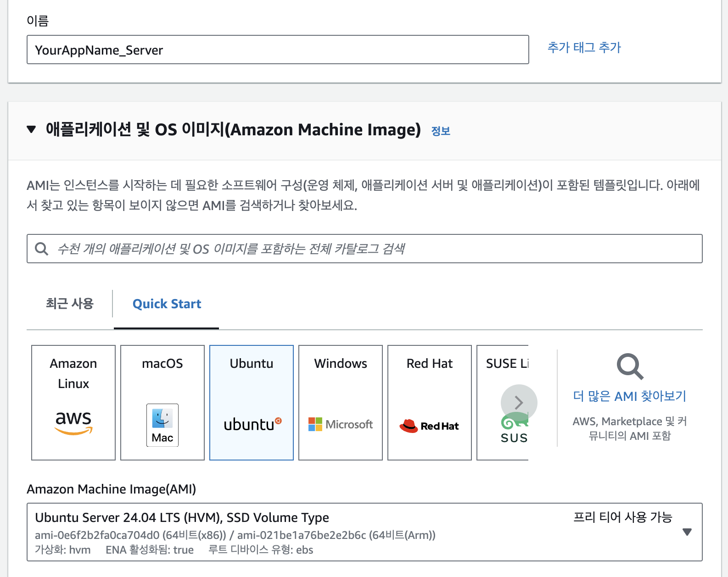The width and height of the screenshot is (728, 577).
Task: Click the ENA 활성화됨: true text
Action: 150,549
